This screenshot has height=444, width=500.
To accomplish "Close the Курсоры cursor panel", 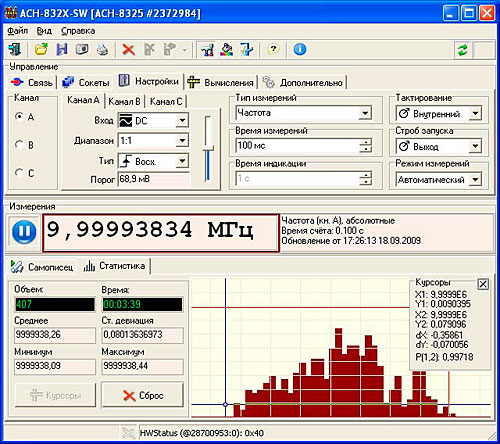I will (x=483, y=284).
